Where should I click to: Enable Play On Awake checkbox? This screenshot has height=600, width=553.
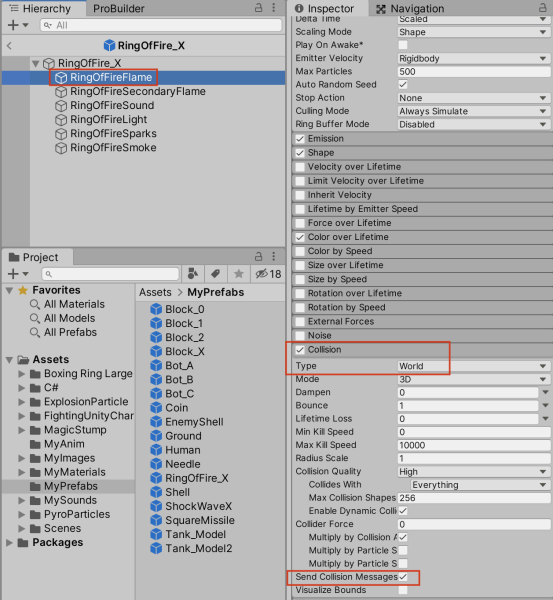403,45
